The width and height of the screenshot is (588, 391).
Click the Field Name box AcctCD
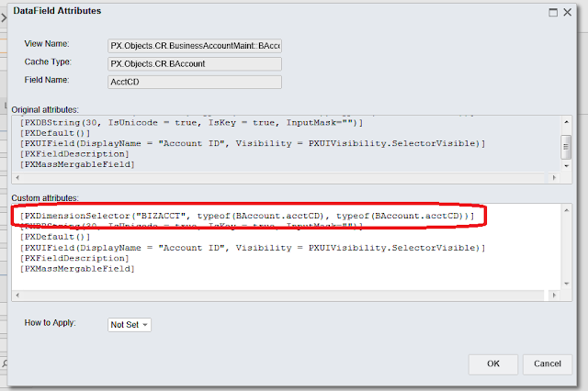(195, 82)
